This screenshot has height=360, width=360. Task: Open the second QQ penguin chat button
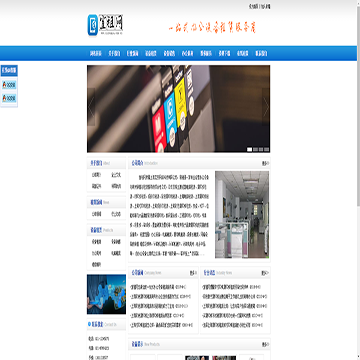tap(9, 98)
